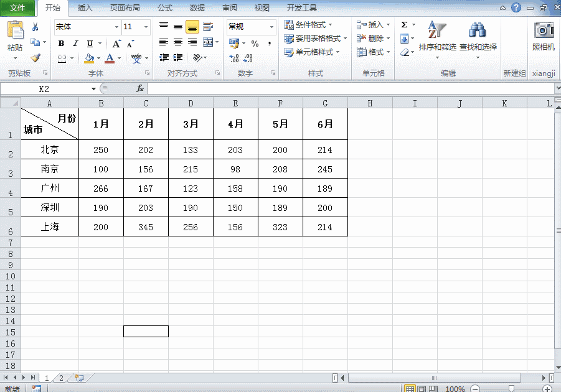Toggle underline formatting

[90, 44]
